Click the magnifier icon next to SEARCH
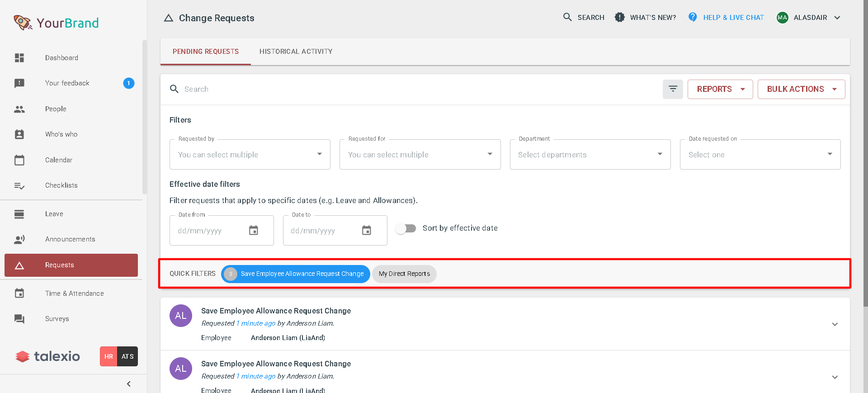This screenshot has height=393, width=868. pyautogui.click(x=567, y=17)
